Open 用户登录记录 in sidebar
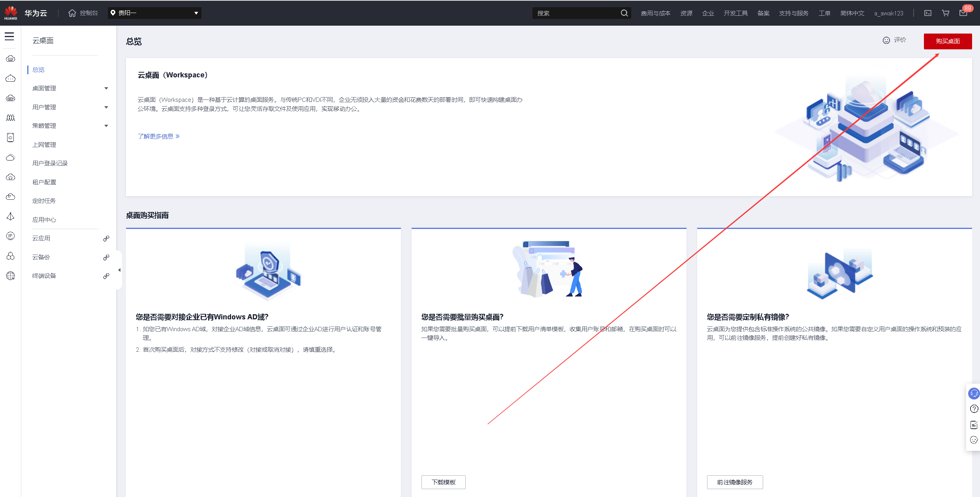Image resolution: width=980 pixels, height=497 pixels. coord(50,163)
